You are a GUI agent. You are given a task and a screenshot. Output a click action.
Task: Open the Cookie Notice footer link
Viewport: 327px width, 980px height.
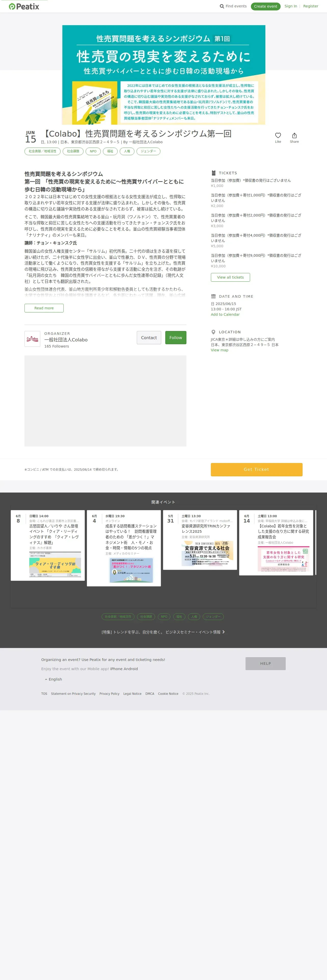(168, 694)
